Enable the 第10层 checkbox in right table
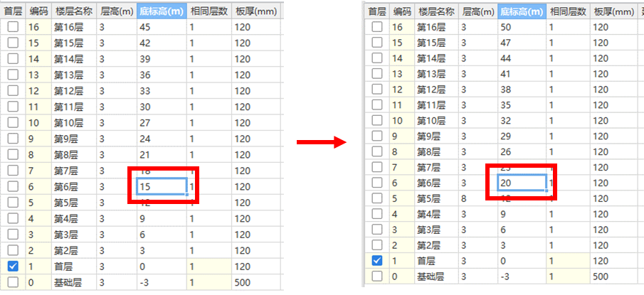This screenshot has height=295, width=644. click(x=377, y=120)
